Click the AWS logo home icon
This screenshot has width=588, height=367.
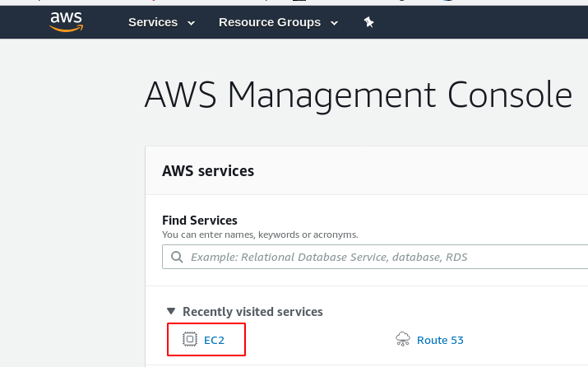pos(67,21)
